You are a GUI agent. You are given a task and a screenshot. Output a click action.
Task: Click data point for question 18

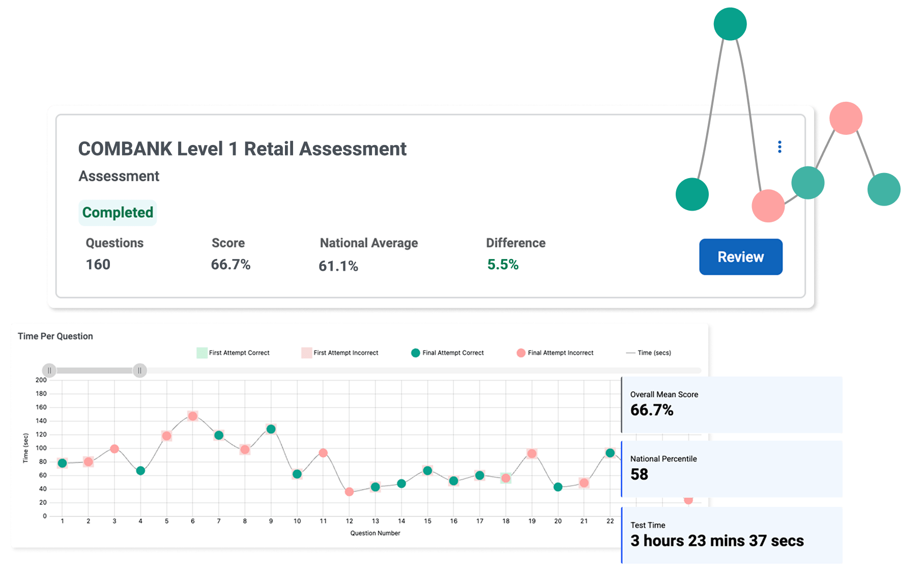pos(506,478)
